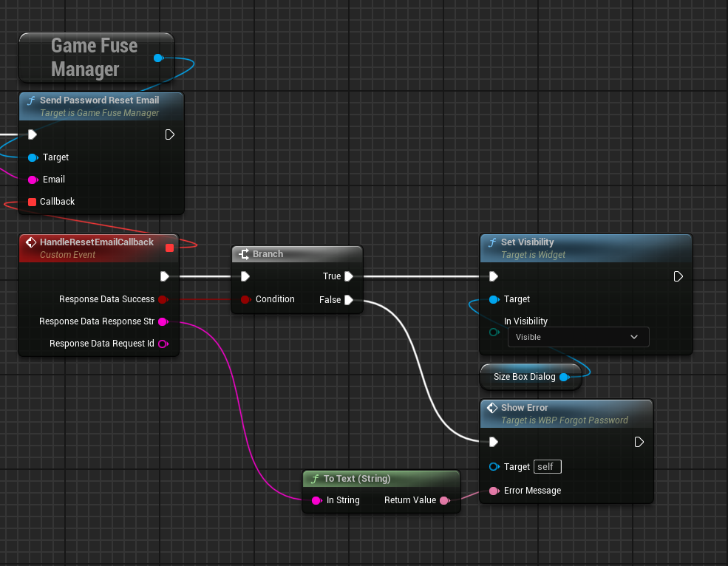Click the Error Message input pin
This screenshot has height=566, width=728.
[494, 491]
